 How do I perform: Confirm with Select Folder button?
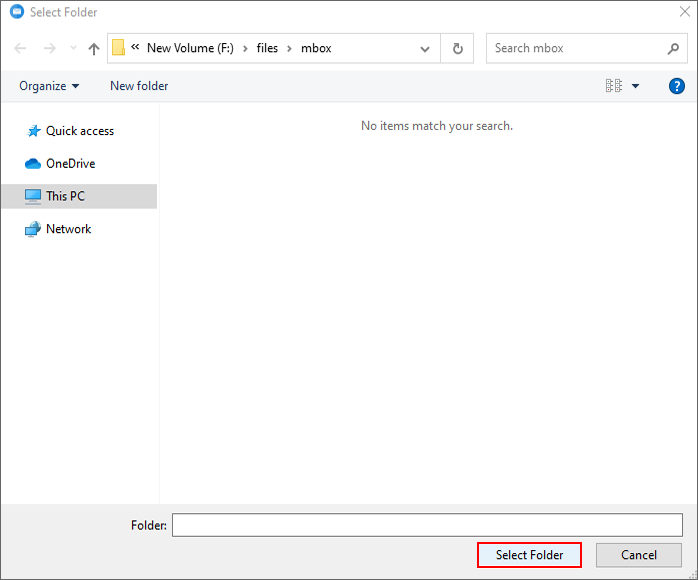click(529, 555)
